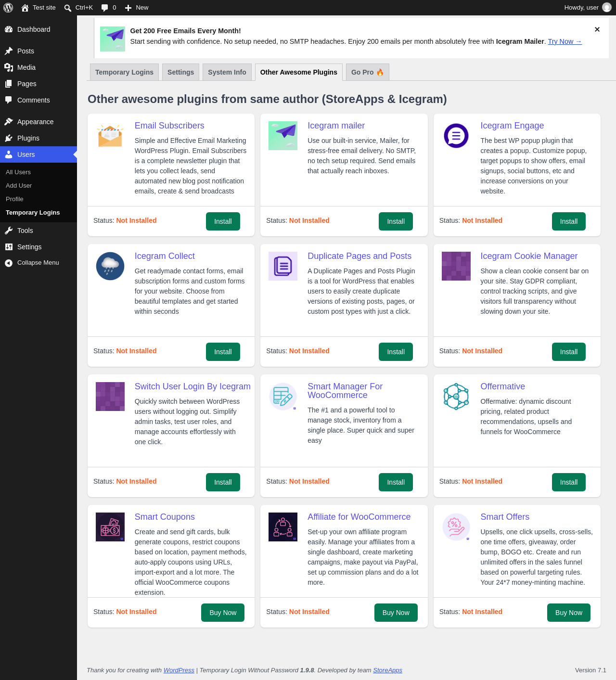Click the Plugins plug icon
Viewport: 616px width, 680px height.
click(9, 138)
